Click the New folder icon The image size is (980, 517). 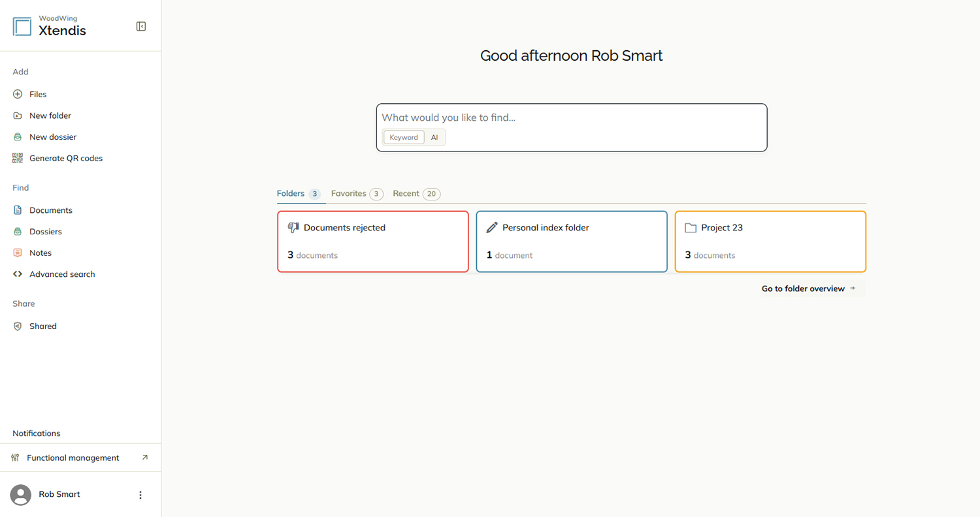coord(18,116)
